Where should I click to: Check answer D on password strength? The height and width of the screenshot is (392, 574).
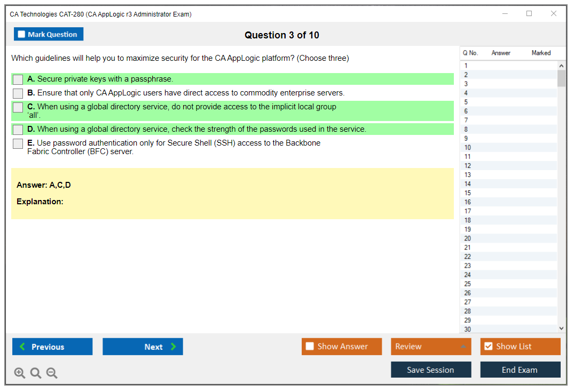pos(18,130)
